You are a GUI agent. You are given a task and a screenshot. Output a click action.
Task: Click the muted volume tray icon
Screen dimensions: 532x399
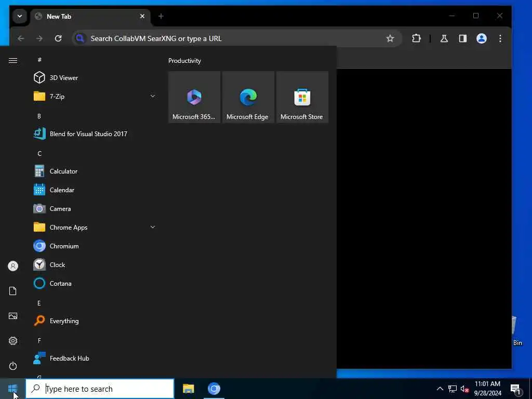pos(464,389)
